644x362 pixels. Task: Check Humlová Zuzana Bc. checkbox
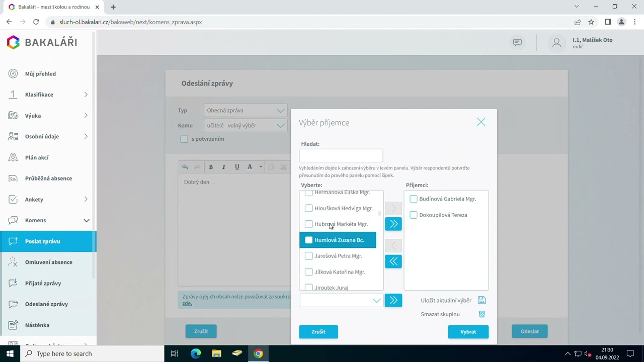click(308, 240)
